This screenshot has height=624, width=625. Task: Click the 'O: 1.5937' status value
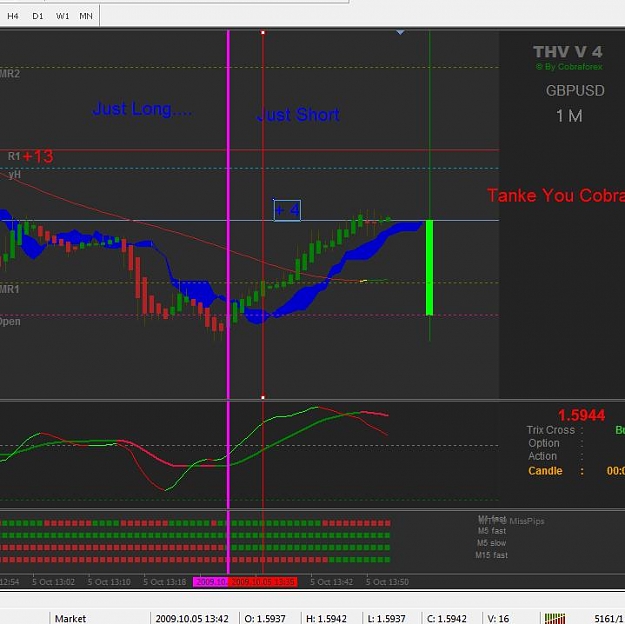point(265,619)
